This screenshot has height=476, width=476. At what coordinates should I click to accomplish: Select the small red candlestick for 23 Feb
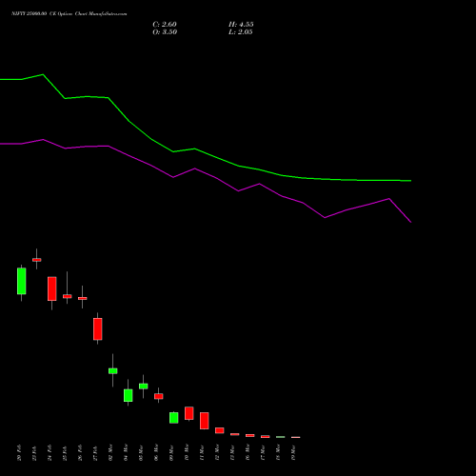[x=37, y=260]
